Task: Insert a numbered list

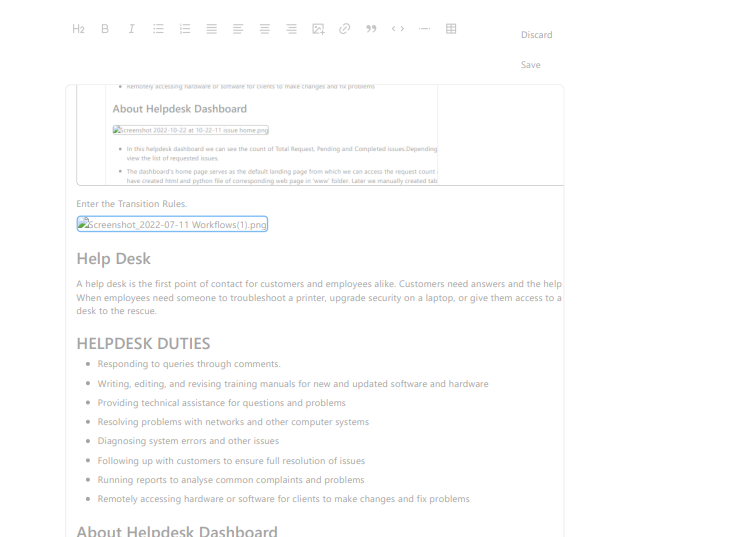Action: (x=185, y=29)
